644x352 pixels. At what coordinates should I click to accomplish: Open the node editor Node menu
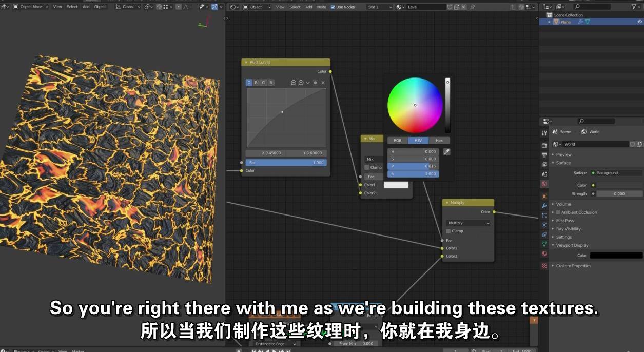click(321, 7)
